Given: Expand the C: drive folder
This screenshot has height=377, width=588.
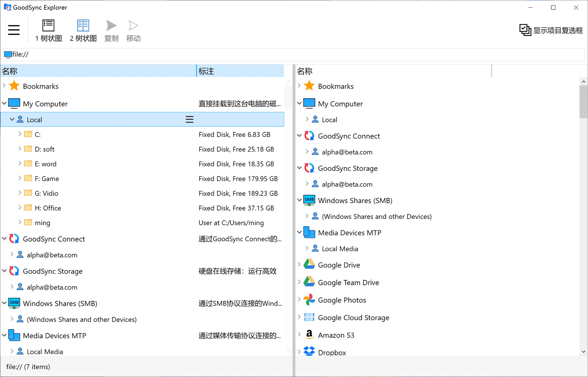Looking at the screenshot, I should tap(20, 134).
